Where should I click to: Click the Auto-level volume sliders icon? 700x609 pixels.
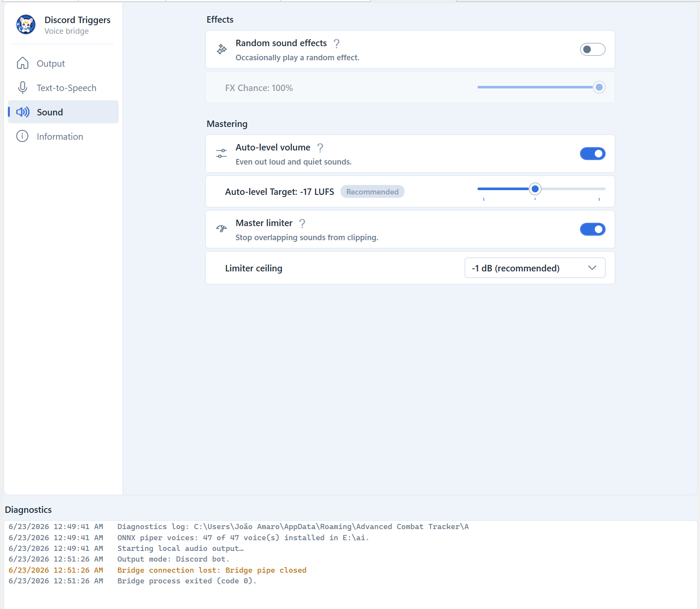pos(221,153)
